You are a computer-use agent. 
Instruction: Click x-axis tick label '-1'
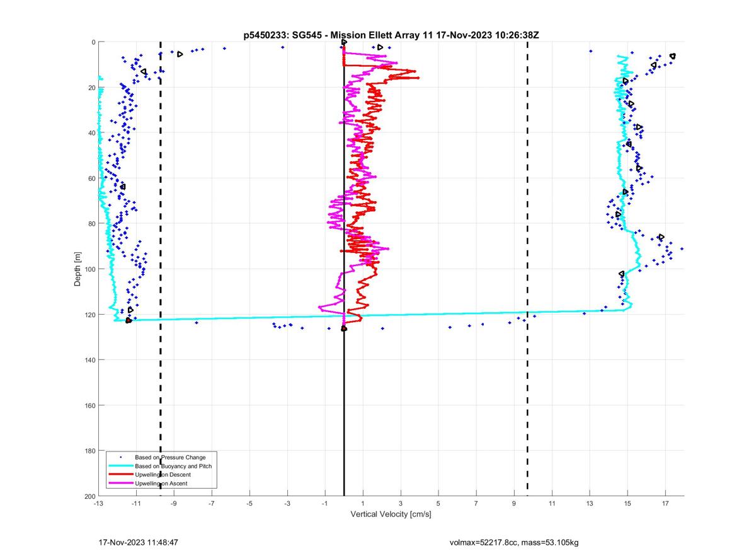[325, 503]
